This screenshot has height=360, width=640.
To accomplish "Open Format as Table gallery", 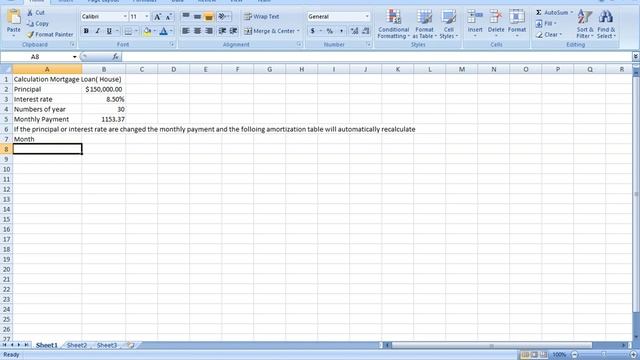I will tap(424, 24).
